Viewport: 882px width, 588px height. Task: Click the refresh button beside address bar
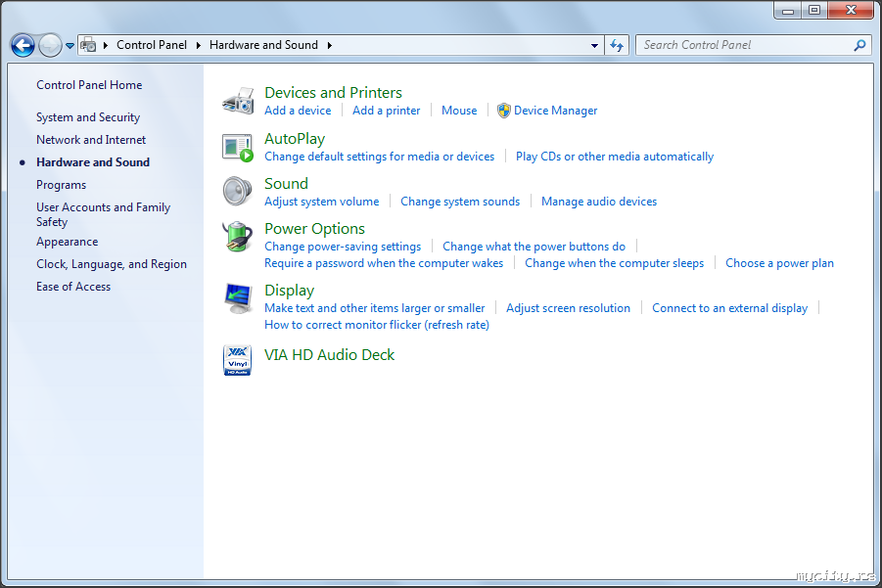tap(617, 46)
